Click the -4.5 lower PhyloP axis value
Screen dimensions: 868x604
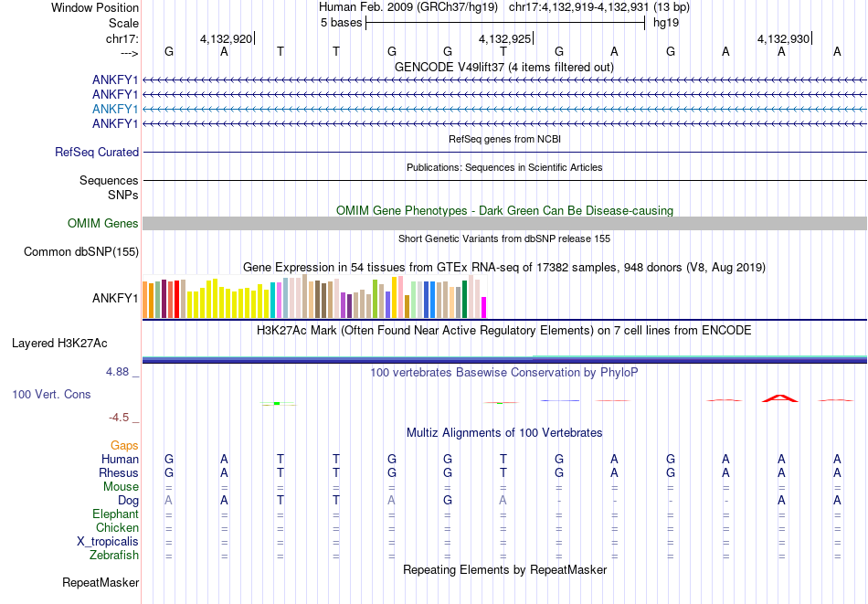[x=119, y=418]
